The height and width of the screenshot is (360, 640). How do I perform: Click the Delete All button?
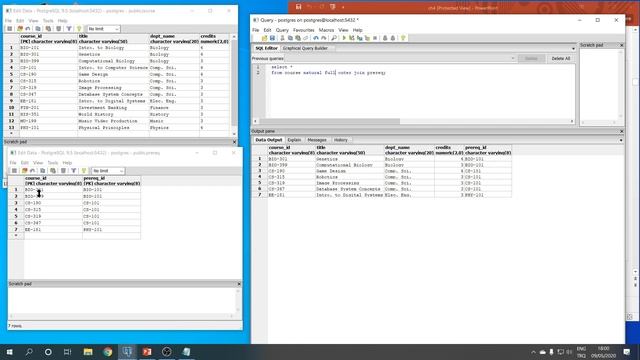coord(560,59)
